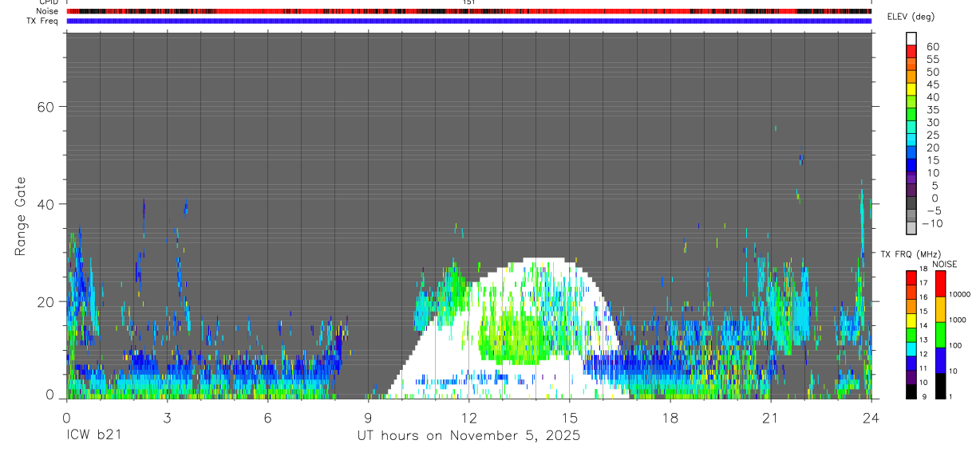Click the 12 tick on UT hours axis
980x452 pixels.
(x=468, y=417)
